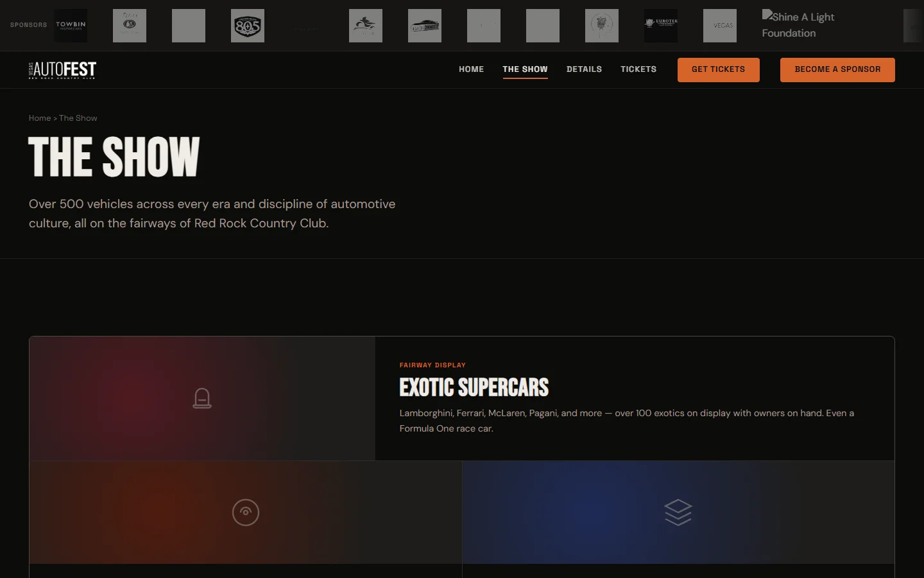Click the Towbin Motorcars sponsor logo
The height and width of the screenshot is (578, 924).
(71, 26)
